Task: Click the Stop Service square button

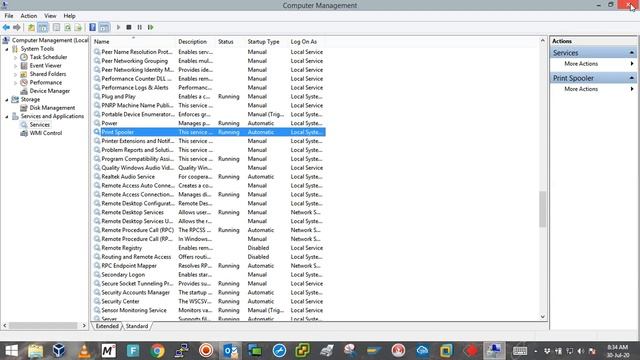Action: [129, 27]
